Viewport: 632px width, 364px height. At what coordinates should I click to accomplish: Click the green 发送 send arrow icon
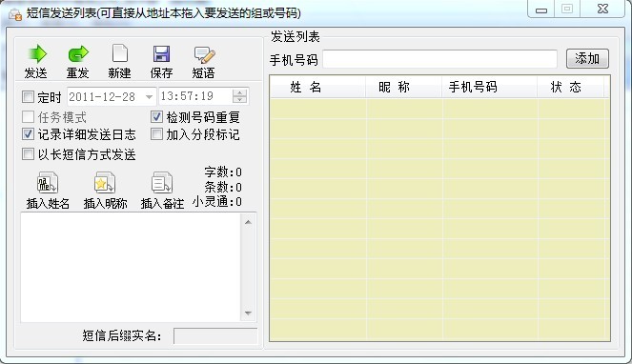click(37, 53)
